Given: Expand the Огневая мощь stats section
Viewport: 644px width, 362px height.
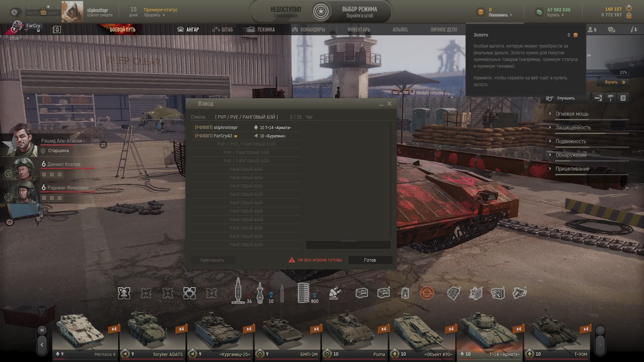Looking at the screenshot, I should point(572,114).
